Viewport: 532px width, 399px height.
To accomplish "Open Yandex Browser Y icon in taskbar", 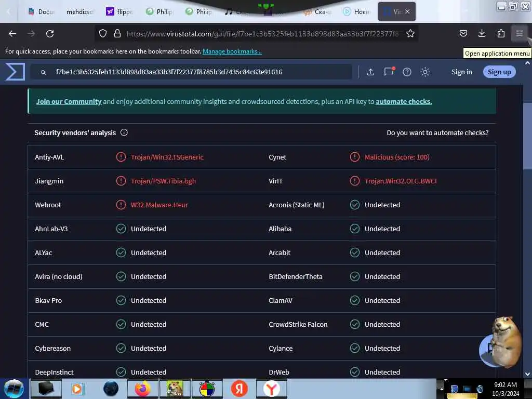I will (x=271, y=389).
